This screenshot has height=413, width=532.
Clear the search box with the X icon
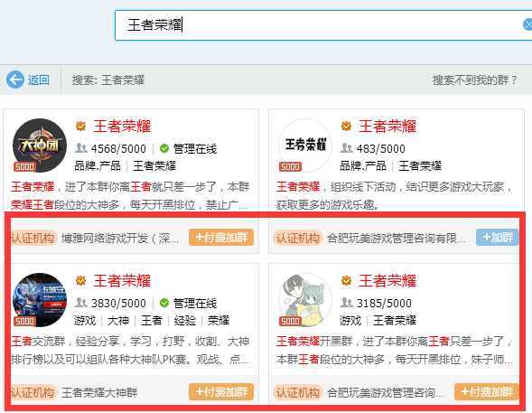point(527,24)
